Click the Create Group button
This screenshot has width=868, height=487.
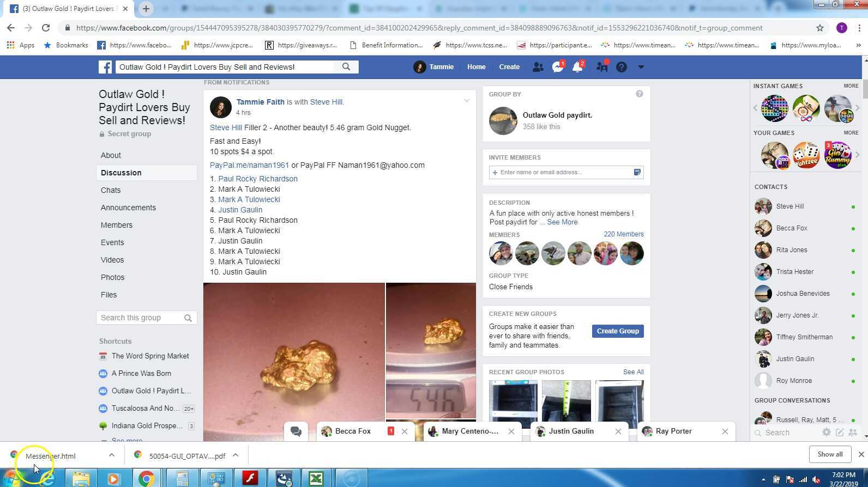tap(618, 331)
